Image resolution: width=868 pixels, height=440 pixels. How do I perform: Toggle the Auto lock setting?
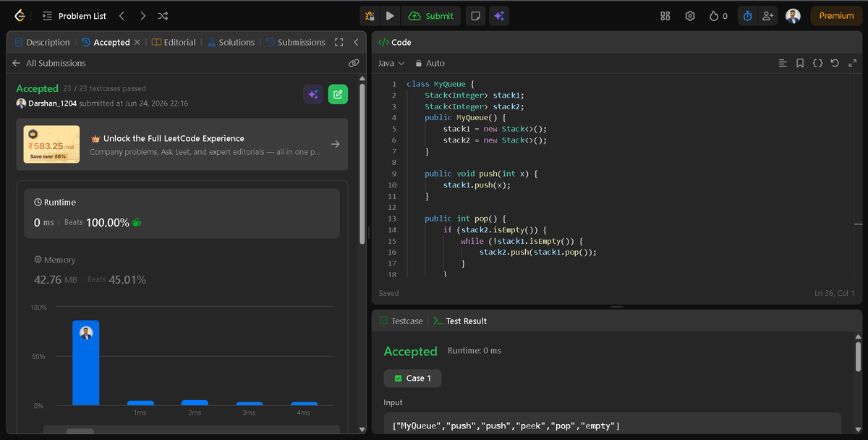click(x=430, y=64)
